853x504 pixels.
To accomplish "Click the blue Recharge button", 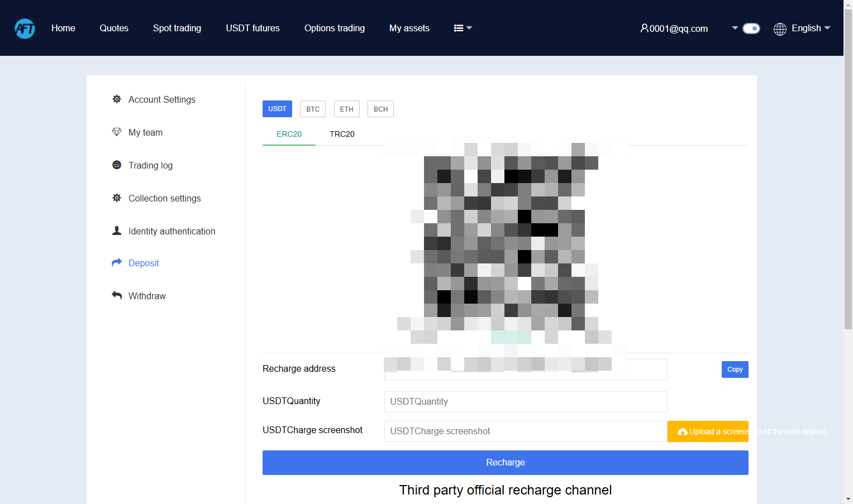I will 506,463.
